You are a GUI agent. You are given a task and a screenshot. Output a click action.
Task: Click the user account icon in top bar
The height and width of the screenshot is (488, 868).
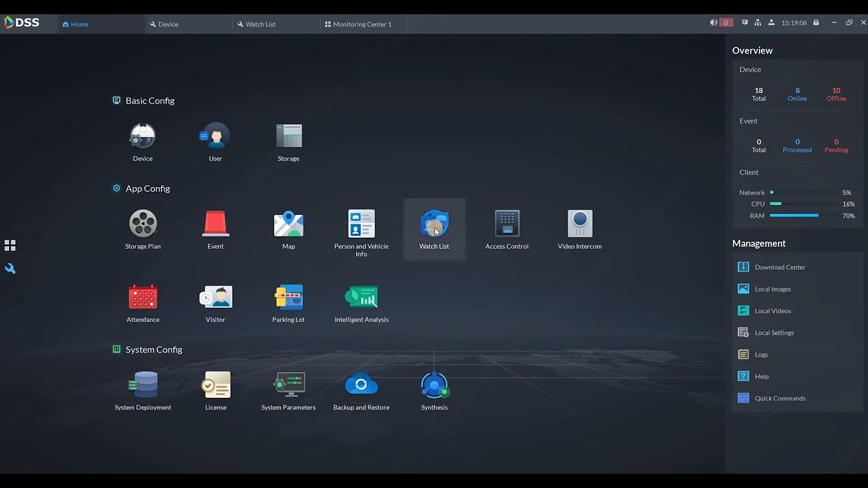[772, 23]
